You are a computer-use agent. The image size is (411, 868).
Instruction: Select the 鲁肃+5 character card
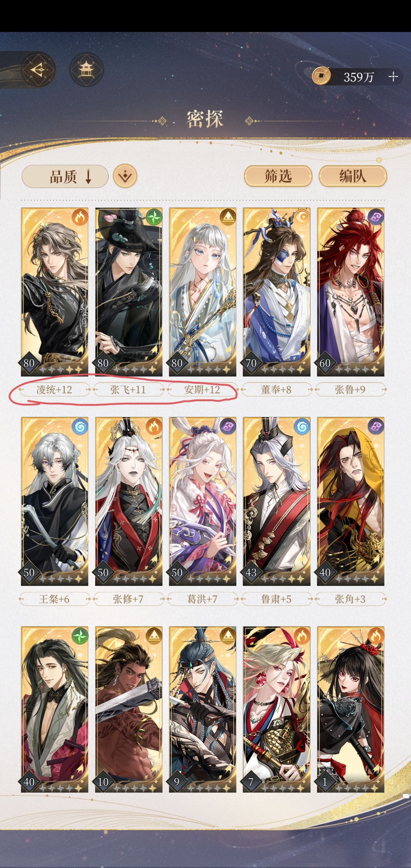pyautogui.click(x=276, y=501)
